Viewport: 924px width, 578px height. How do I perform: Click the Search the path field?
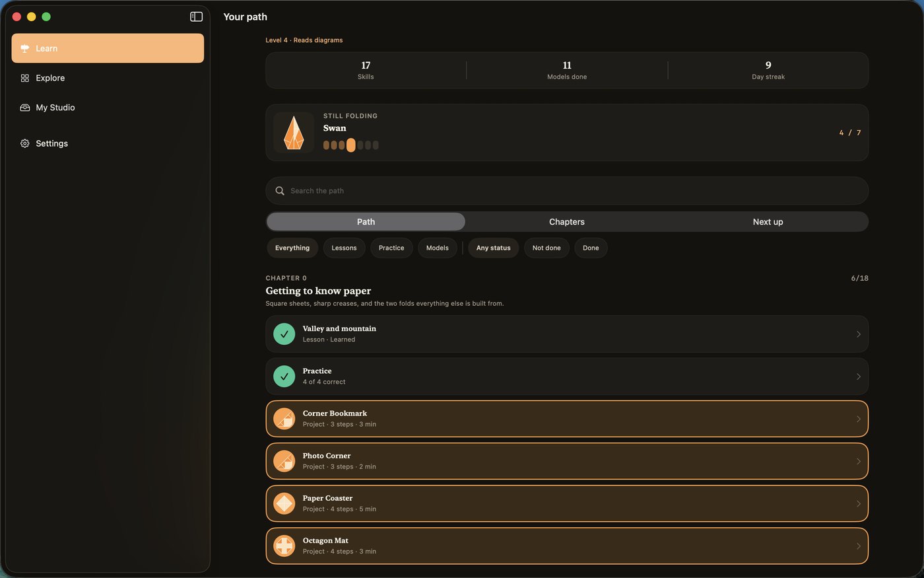click(567, 191)
